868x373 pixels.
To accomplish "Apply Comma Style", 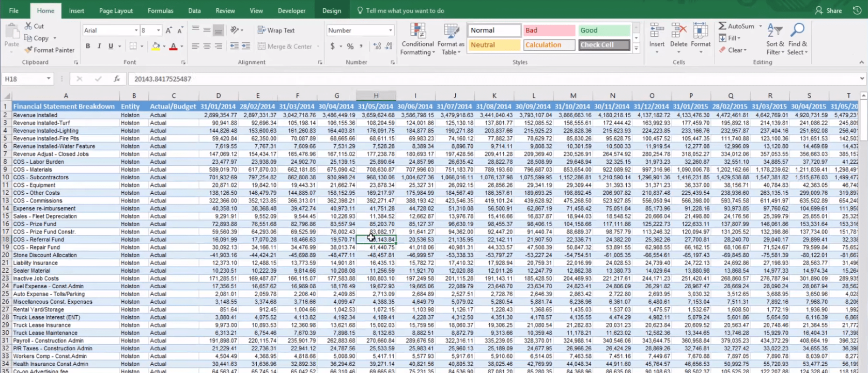I will click(361, 46).
